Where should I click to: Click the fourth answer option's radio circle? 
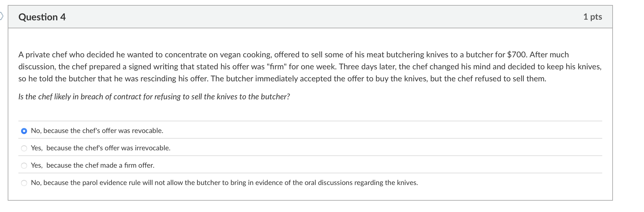(24, 183)
